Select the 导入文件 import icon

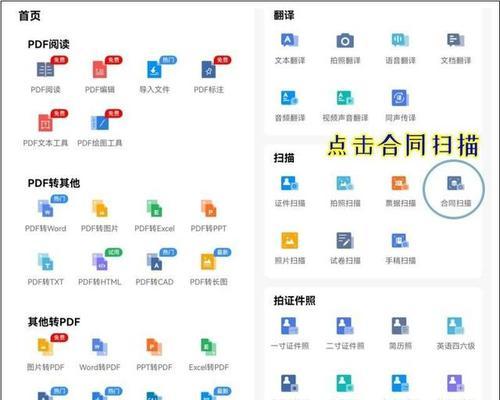(x=154, y=69)
